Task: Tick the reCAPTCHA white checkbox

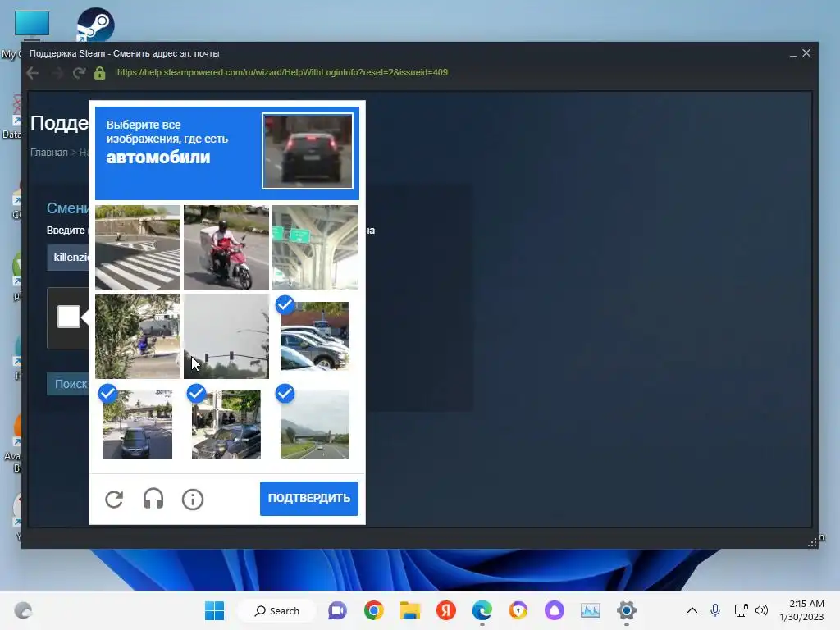Action: (x=69, y=317)
